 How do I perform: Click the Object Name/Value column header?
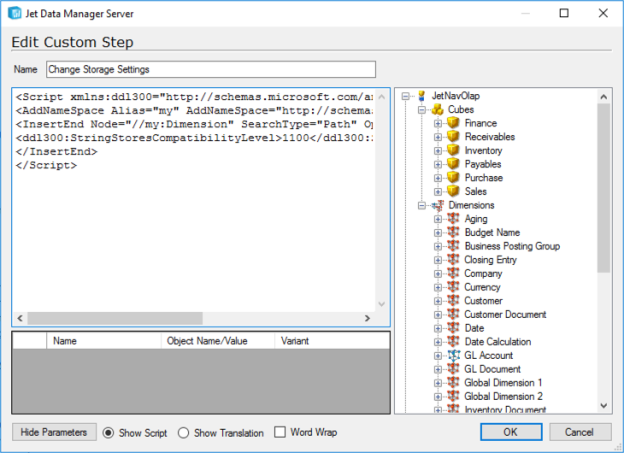pos(218,341)
